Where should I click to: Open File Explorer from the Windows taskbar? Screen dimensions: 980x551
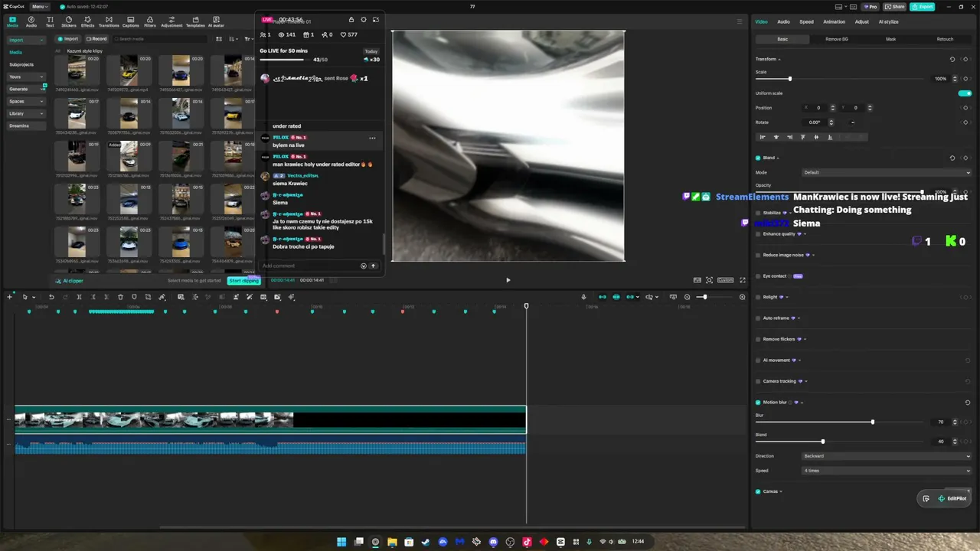392,542
